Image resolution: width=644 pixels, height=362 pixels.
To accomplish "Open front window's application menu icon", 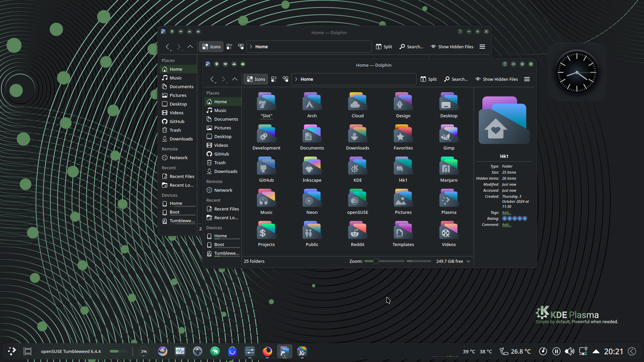I will pyautogui.click(x=208, y=64).
